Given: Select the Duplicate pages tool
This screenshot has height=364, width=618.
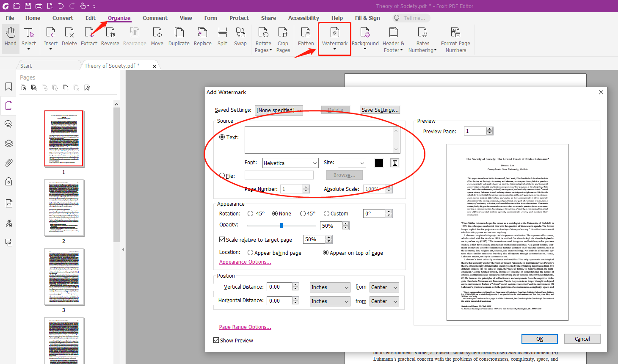Looking at the screenshot, I should tap(179, 33).
